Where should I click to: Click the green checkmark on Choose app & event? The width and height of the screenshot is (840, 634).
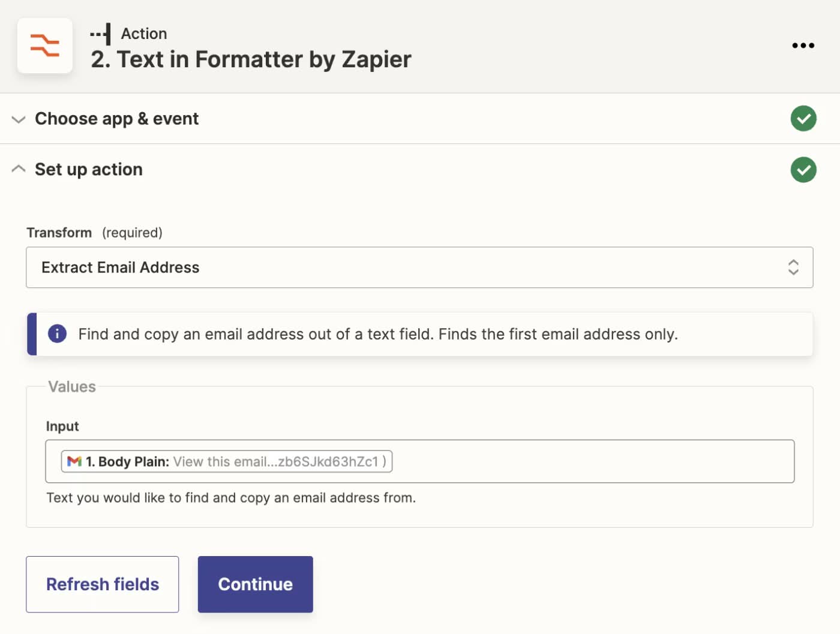(x=803, y=118)
